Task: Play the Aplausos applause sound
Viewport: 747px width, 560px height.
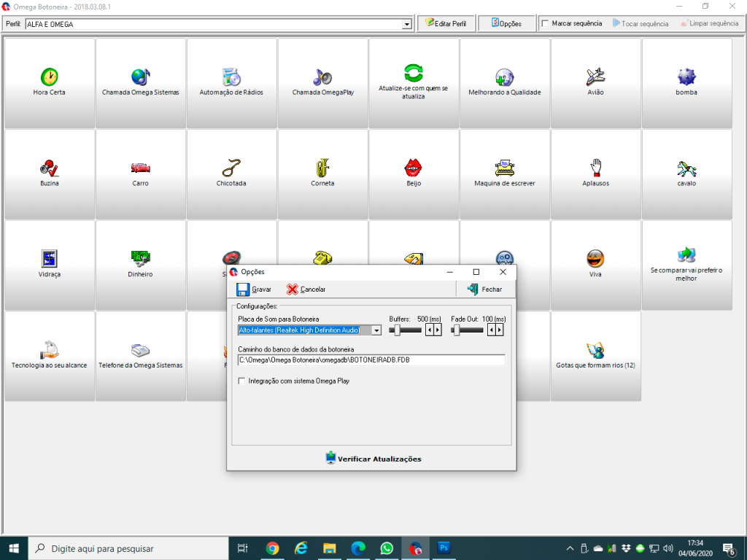Action: 595,174
